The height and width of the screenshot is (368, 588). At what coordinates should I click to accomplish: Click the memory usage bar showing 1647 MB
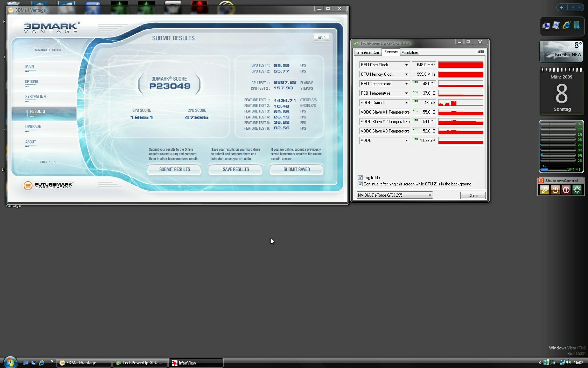pyautogui.click(x=554, y=169)
